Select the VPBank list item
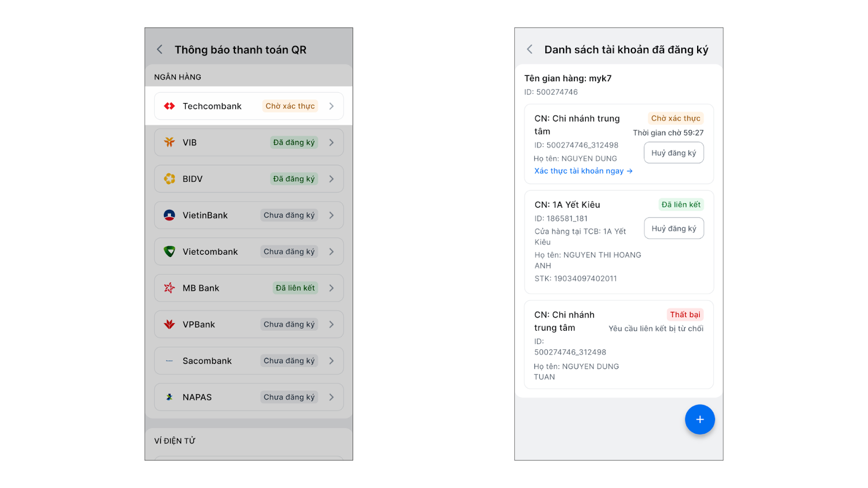 coord(217,324)
